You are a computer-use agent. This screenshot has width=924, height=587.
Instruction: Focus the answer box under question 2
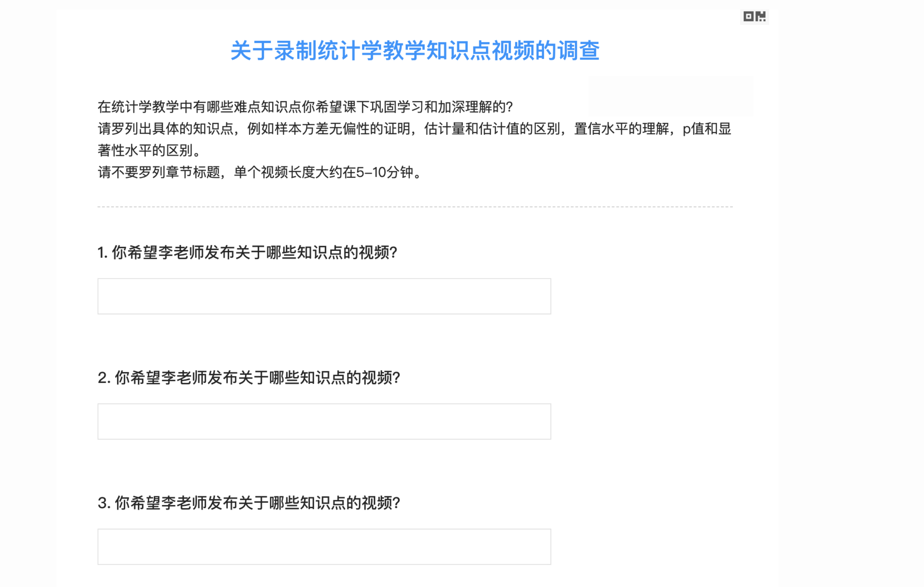[x=324, y=421]
